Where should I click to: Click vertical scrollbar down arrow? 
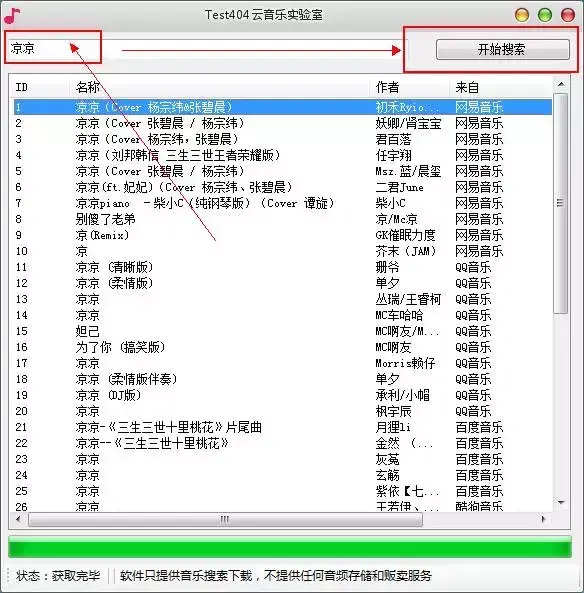(x=561, y=503)
